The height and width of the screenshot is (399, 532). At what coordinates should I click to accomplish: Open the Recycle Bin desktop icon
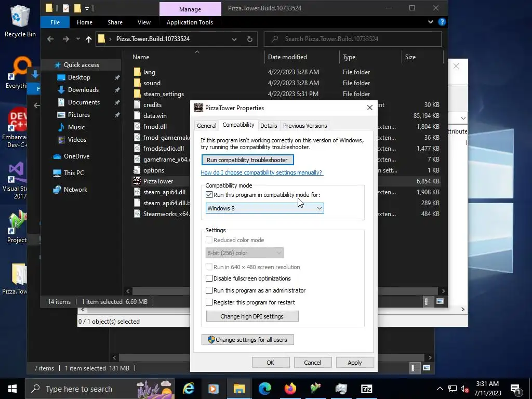point(20,21)
